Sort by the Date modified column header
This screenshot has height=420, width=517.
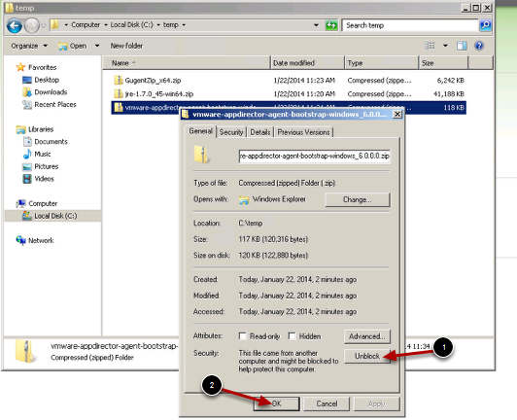[x=307, y=62]
